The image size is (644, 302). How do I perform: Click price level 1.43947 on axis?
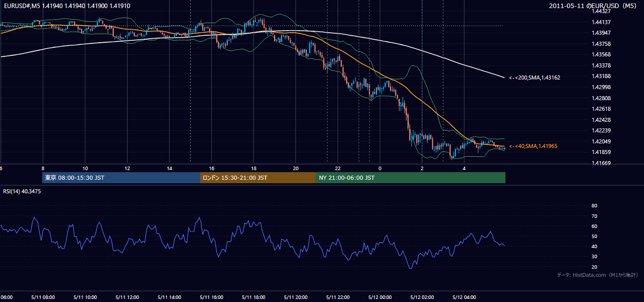[x=601, y=33]
